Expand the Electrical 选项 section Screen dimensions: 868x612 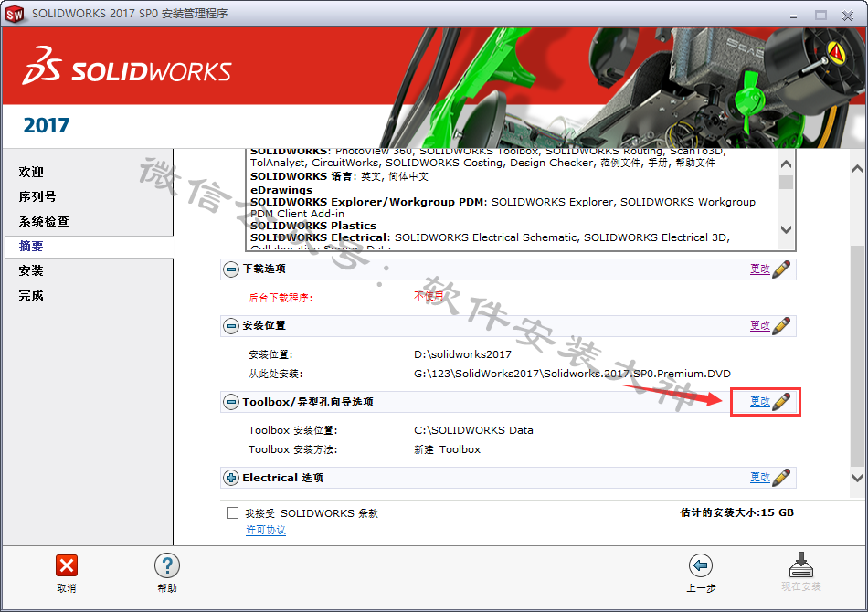coord(231,478)
